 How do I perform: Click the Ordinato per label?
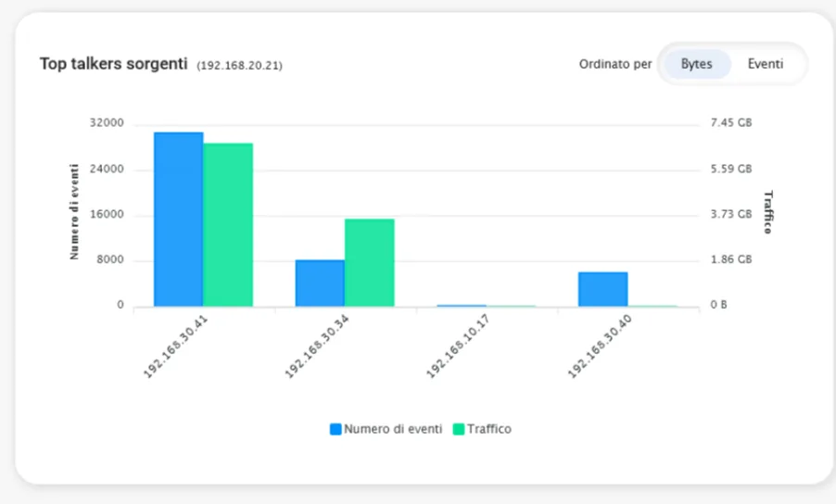click(x=615, y=65)
